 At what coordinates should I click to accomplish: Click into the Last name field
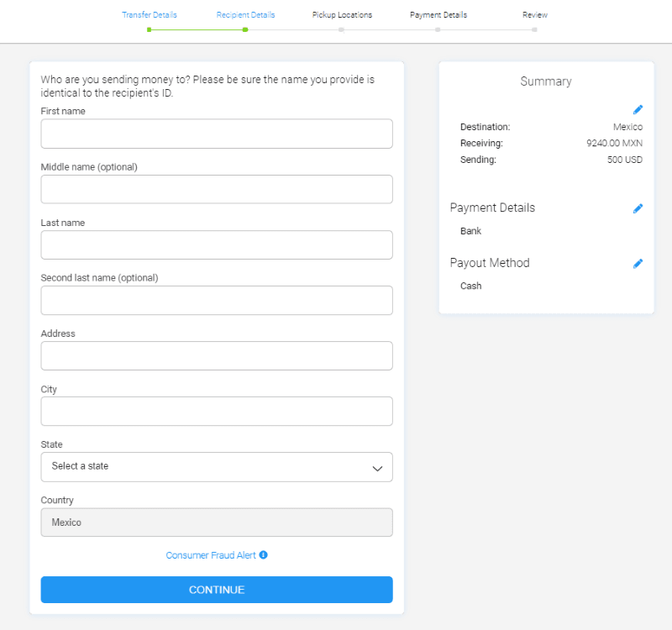tap(216, 244)
